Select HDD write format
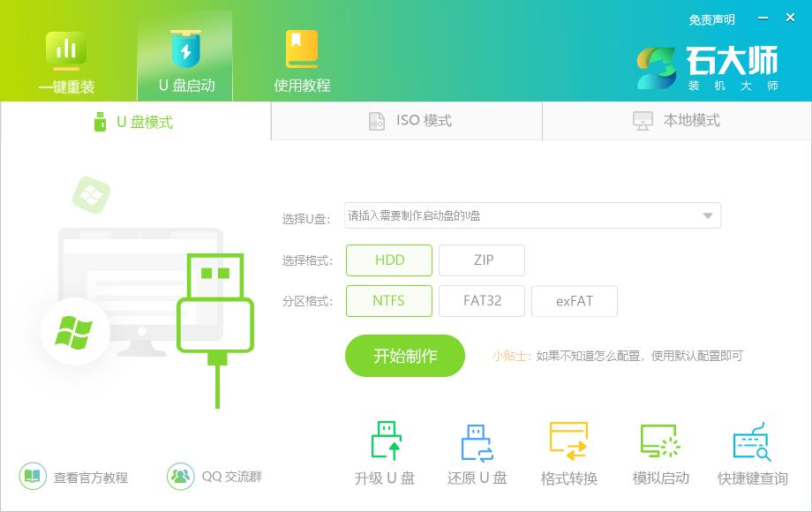 pos(388,260)
